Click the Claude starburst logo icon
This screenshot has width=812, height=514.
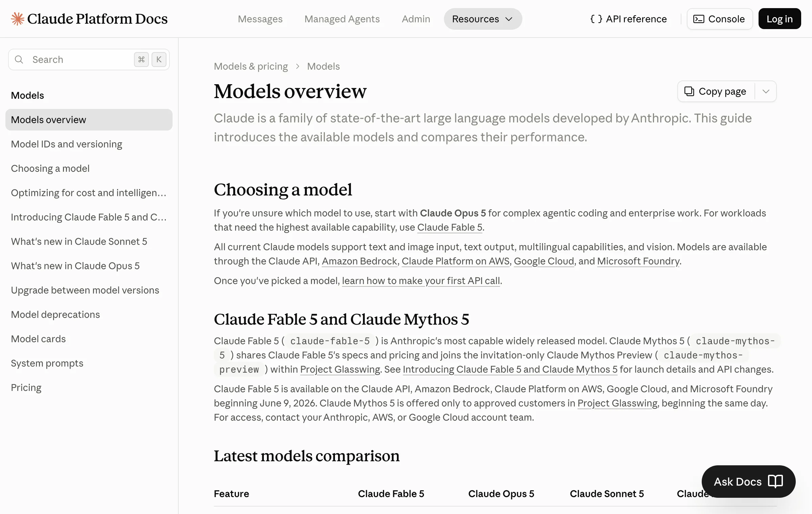tap(18, 19)
